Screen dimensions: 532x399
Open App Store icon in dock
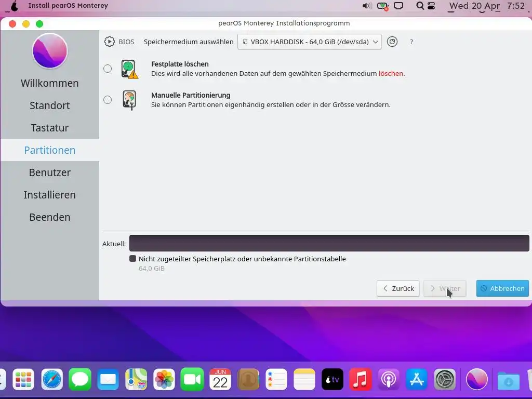click(417, 379)
